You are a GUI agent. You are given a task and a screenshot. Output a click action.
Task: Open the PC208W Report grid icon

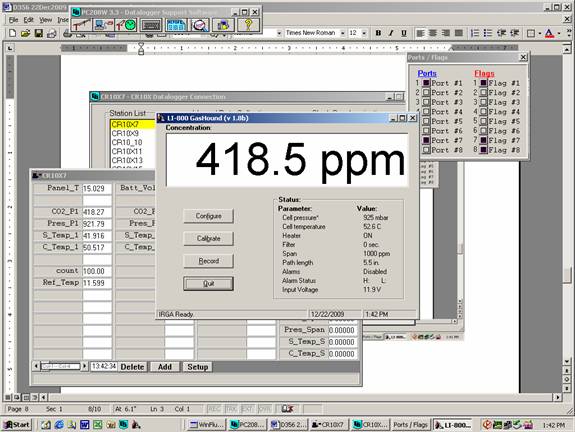(x=176, y=25)
